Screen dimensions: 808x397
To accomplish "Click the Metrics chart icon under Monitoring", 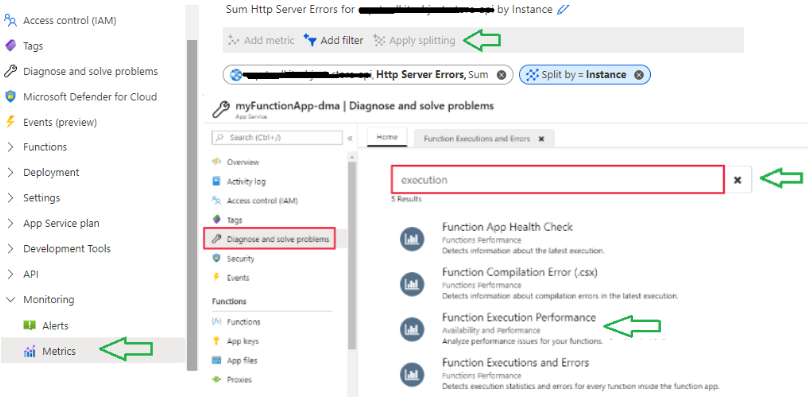I will (x=30, y=351).
